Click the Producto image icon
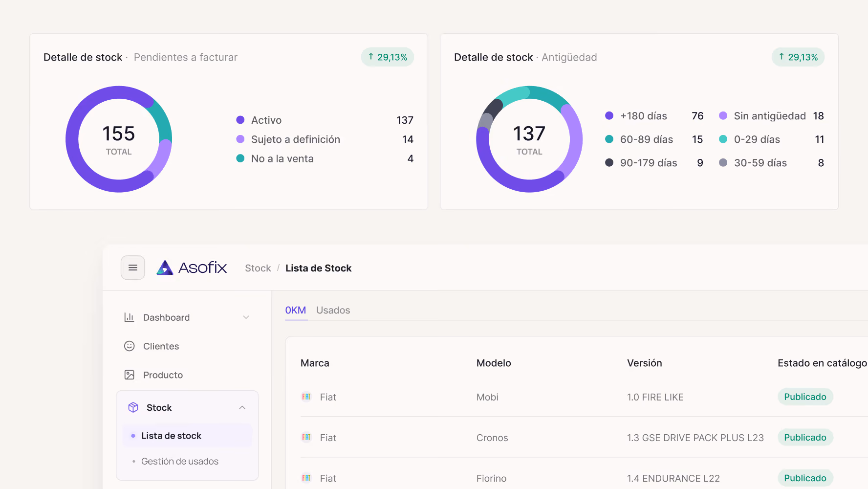868x489 pixels. point(129,375)
